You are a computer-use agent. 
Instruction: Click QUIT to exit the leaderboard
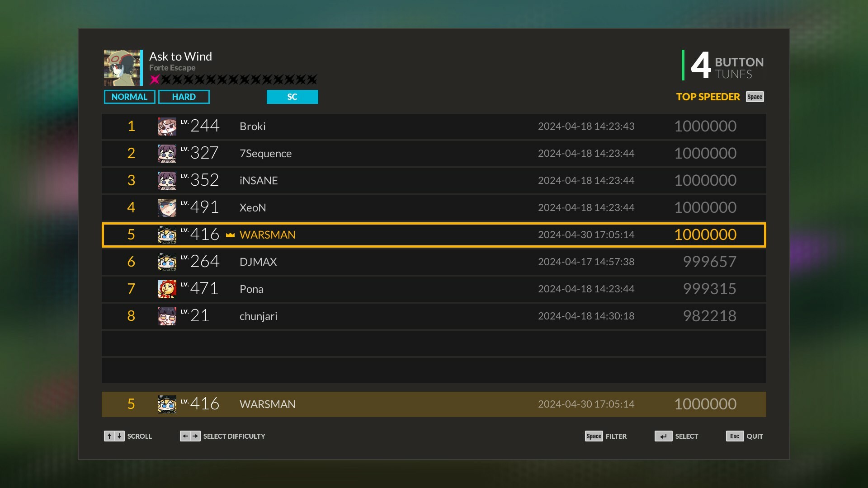coord(745,436)
